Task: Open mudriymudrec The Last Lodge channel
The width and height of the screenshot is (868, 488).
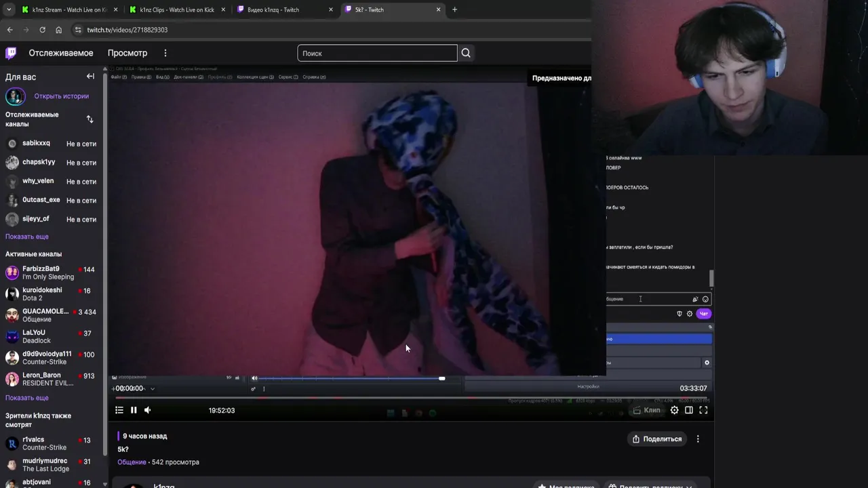Action: 51,465
